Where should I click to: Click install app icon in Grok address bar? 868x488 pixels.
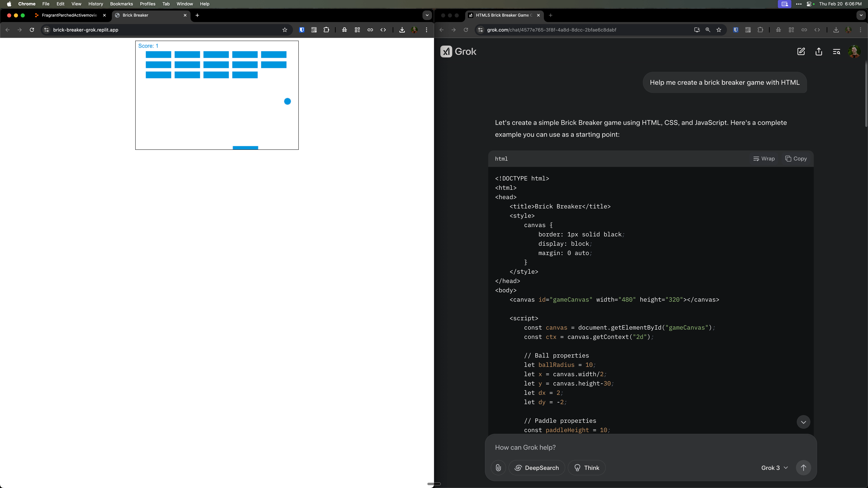tap(697, 30)
